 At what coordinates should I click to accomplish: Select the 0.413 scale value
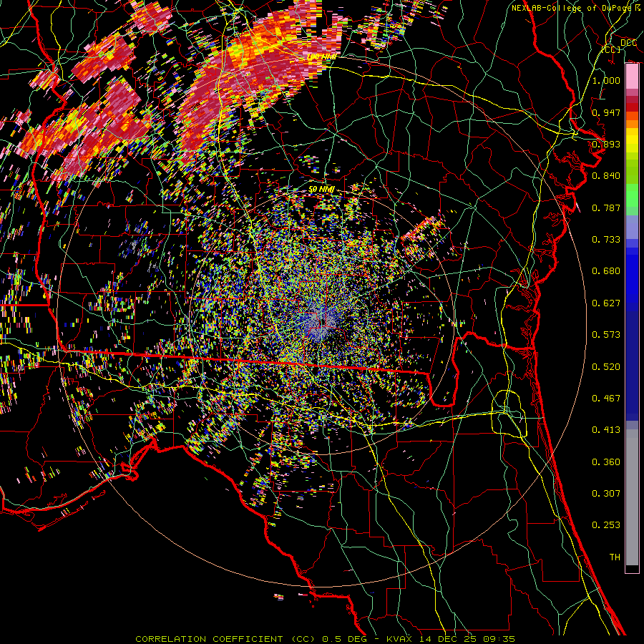(606, 430)
